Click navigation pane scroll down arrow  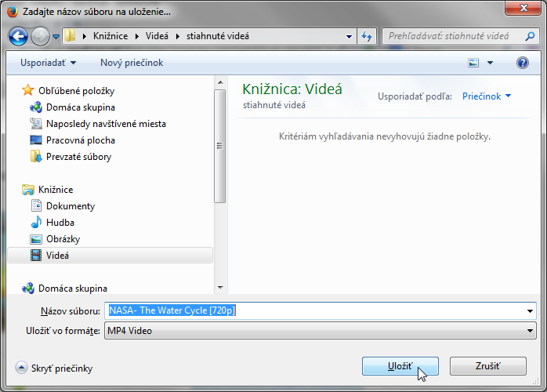[220, 288]
